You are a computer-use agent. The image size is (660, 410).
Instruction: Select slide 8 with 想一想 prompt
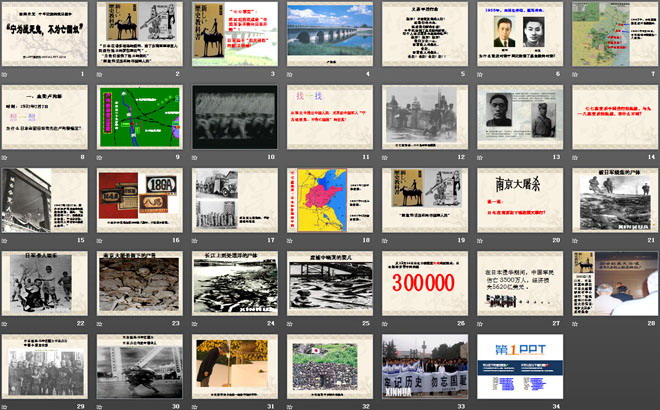[x=45, y=117]
